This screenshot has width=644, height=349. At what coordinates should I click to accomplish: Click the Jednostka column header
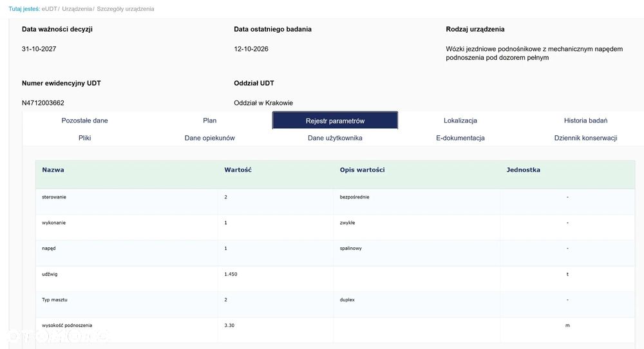coord(523,169)
